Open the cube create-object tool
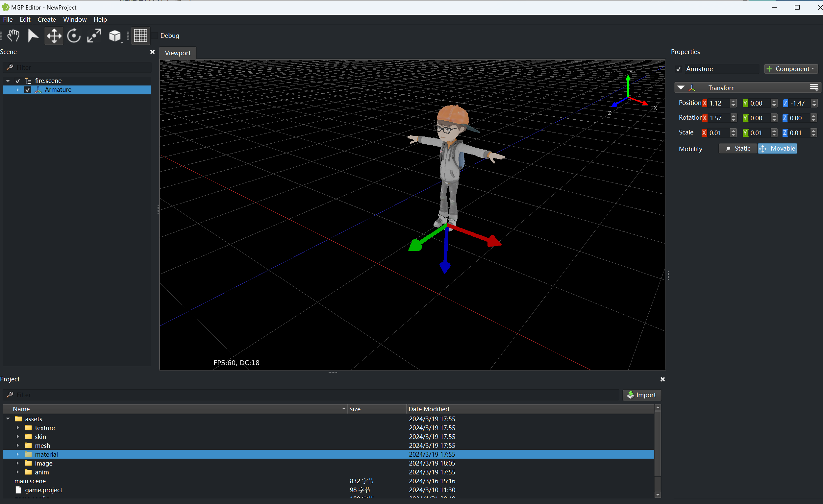This screenshot has height=504, width=823. click(114, 36)
